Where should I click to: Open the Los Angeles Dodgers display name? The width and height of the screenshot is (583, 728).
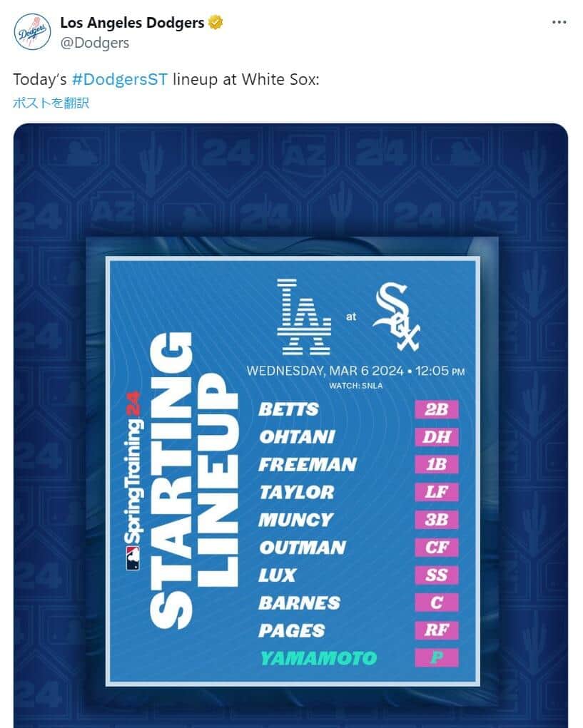tap(132, 23)
